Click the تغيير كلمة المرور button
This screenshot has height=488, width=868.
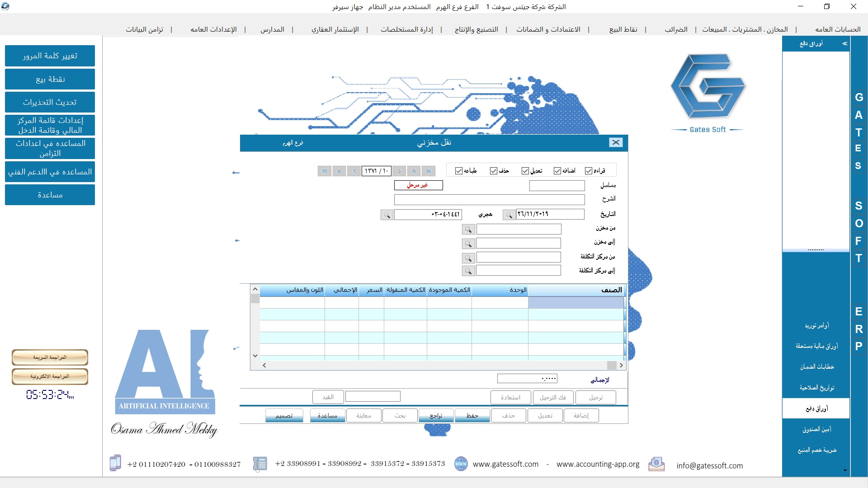pos(50,56)
